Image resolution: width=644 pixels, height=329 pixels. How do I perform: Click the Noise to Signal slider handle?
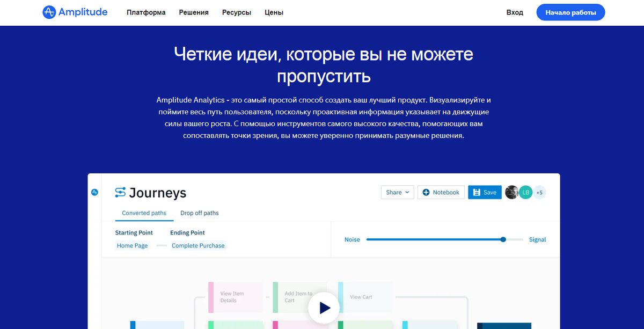click(x=503, y=239)
